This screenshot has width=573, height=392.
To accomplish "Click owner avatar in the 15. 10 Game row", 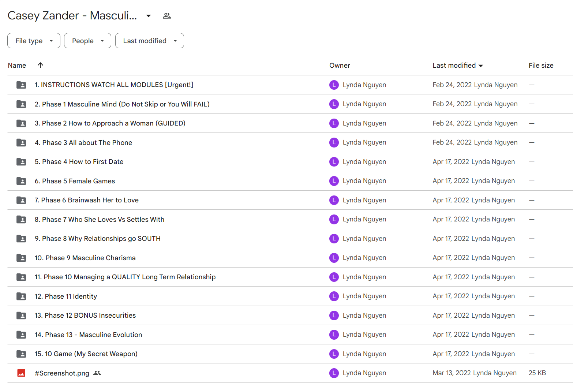I will [x=334, y=354].
